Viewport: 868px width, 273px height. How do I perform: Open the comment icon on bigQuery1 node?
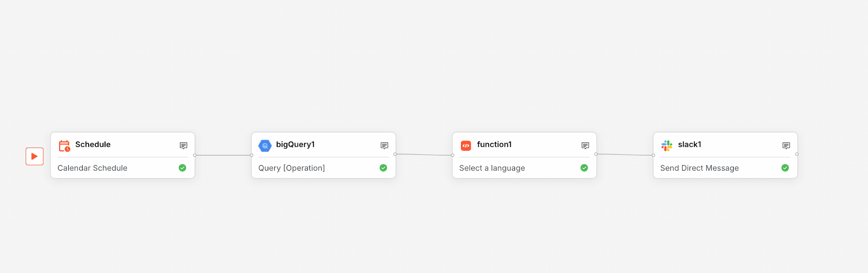pyautogui.click(x=384, y=146)
